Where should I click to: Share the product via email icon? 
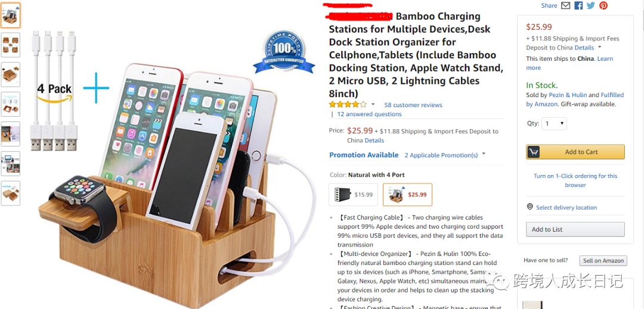(565, 5)
